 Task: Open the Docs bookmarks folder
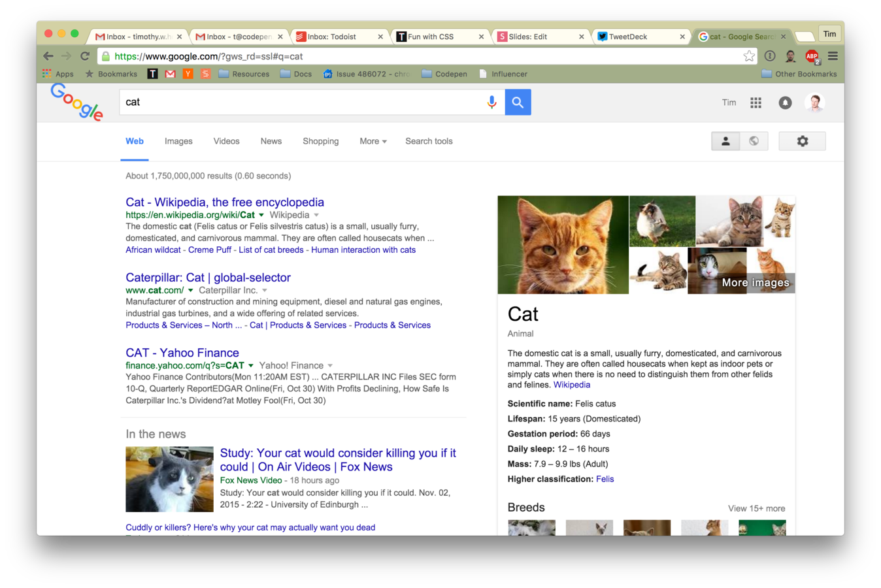[296, 74]
